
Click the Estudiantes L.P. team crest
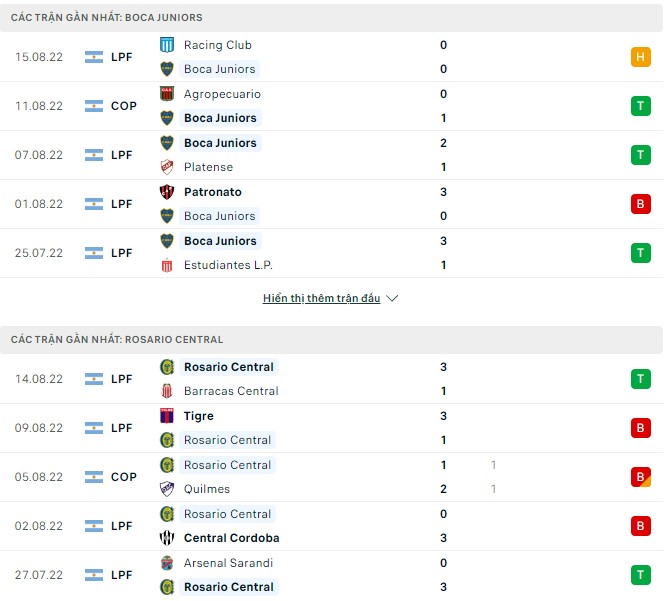click(167, 265)
